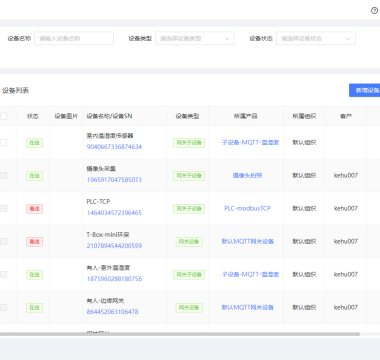Viewport: 380px width, 360px height.
Task: Click kehu007 in the T-Box-mini row
Action: point(346,241)
